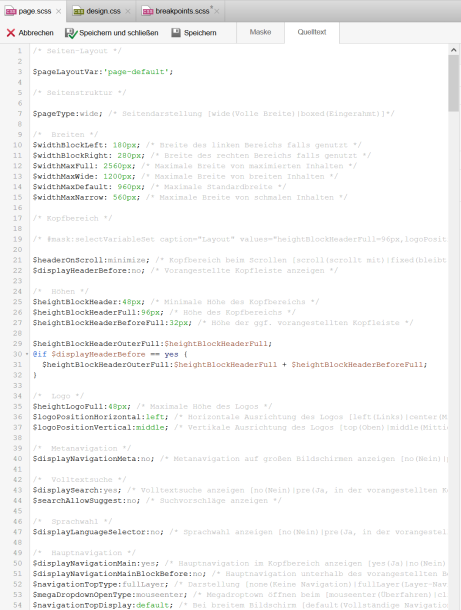Click the Metanavigation comment line
Screen dimensions: 461x610
point(82,449)
